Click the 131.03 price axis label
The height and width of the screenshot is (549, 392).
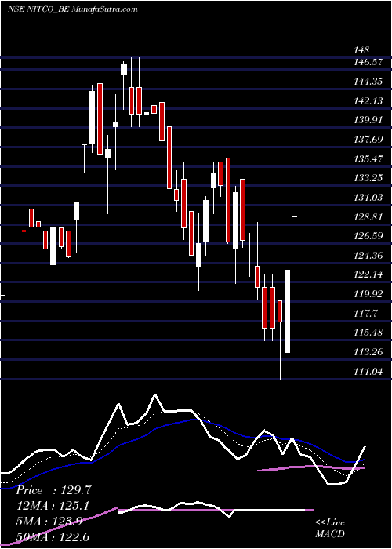(x=368, y=198)
